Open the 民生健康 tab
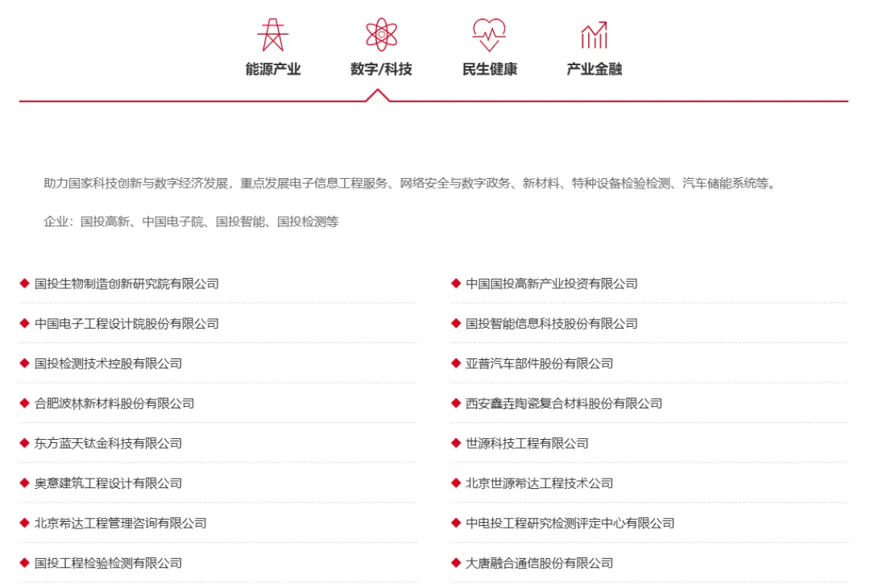 [x=490, y=68]
